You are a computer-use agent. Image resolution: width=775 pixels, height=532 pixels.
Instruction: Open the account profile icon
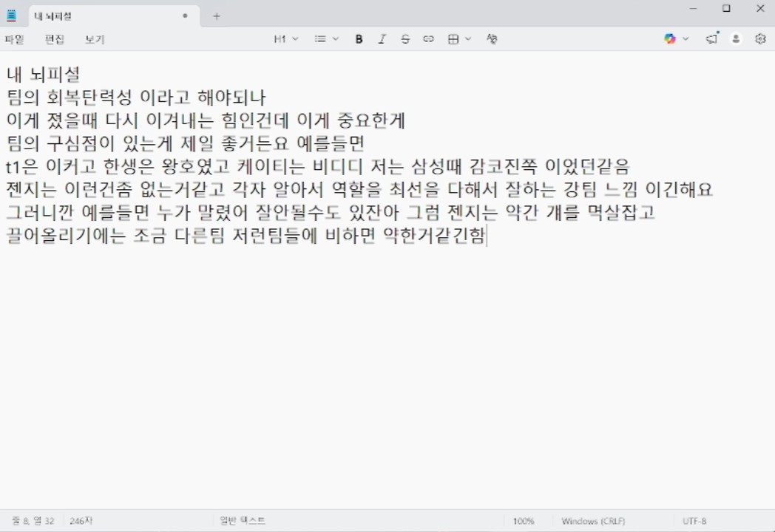736,39
